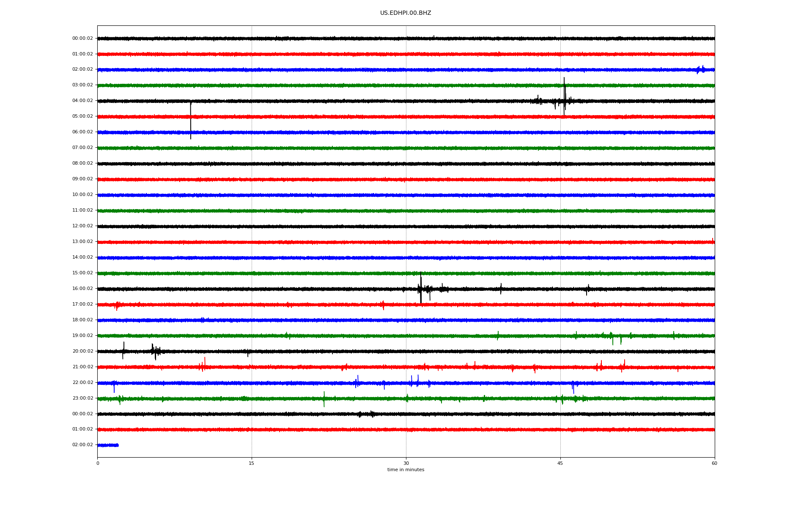
Task: Click the 18:00:02 time label
Action: (82, 320)
